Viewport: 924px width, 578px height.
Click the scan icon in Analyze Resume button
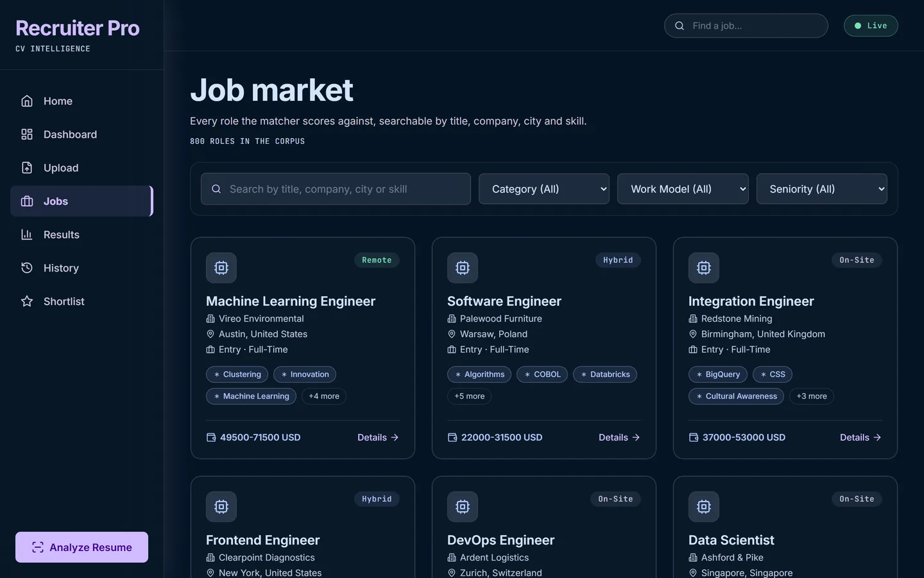click(38, 547)
